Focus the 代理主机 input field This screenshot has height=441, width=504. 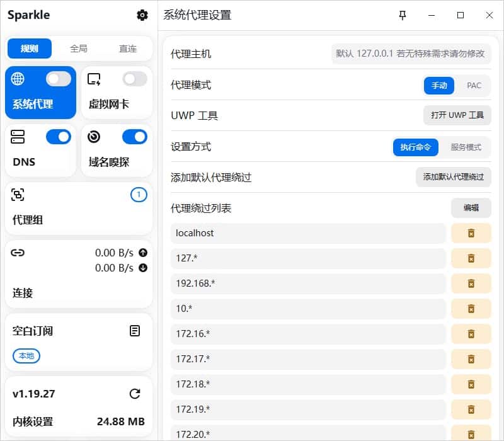point(411,54)
